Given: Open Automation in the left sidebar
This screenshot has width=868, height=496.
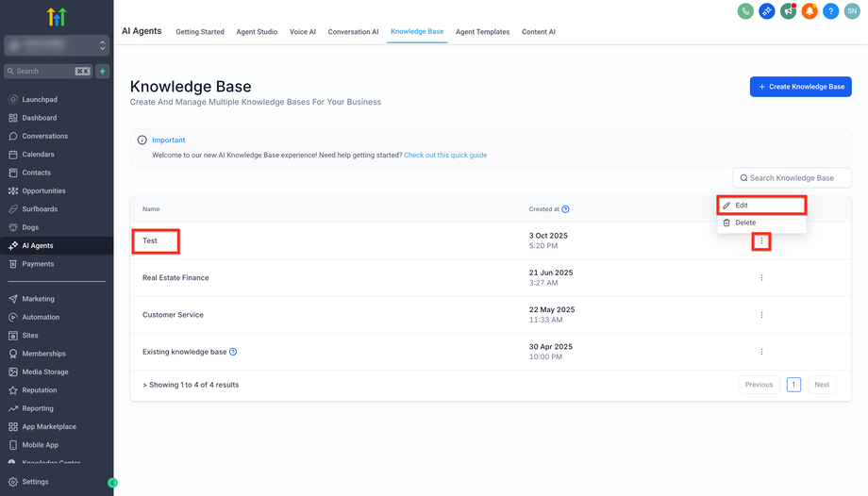Looking at the screenshot, I should pyautogui.click(x=41, y=317).
